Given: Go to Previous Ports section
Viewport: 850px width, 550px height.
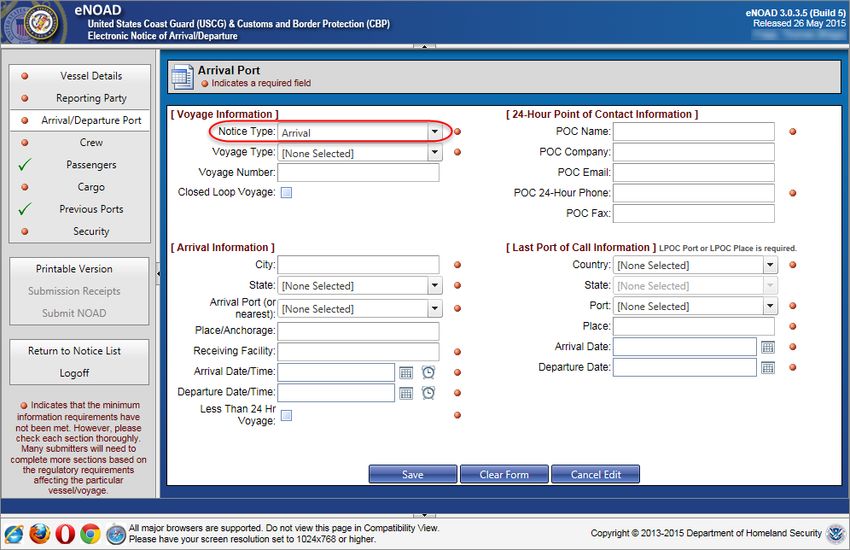Looking at the screenshot, I should (x=80, y=209).
